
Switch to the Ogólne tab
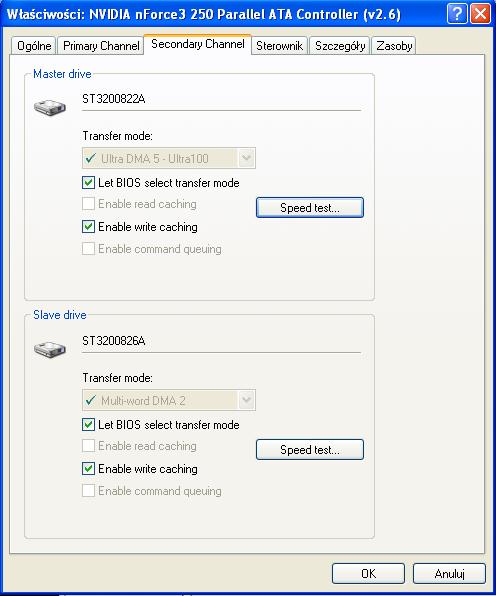click(34, 46)
